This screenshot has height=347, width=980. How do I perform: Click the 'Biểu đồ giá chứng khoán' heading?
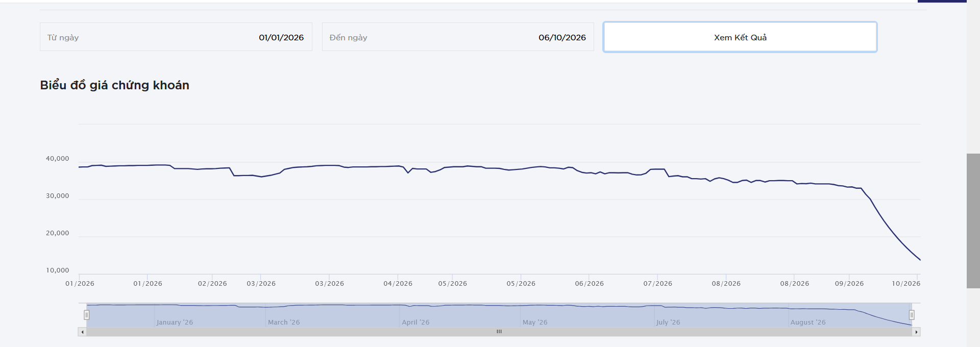point(115,85)
